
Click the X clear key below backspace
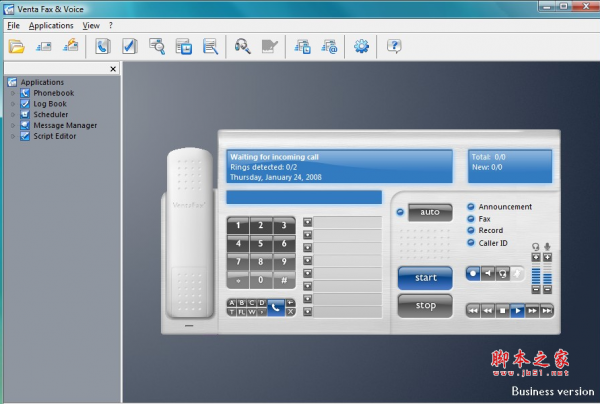[x=290, y=312]
